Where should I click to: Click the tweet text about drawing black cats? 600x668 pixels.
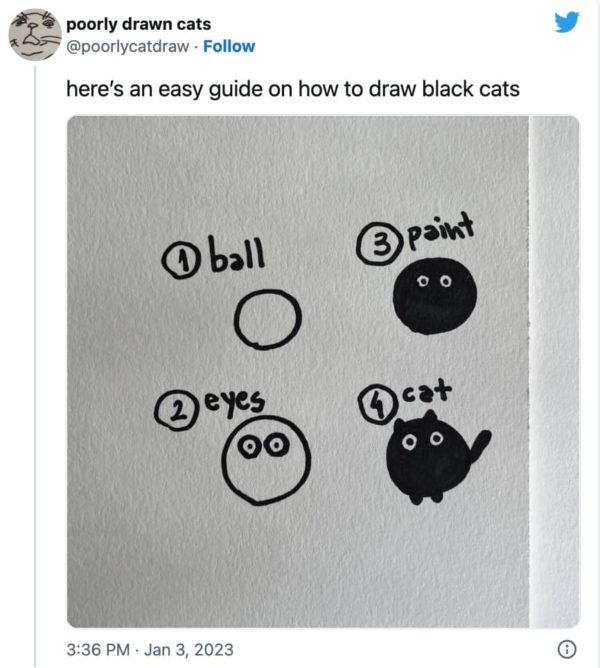coord(292,89)
